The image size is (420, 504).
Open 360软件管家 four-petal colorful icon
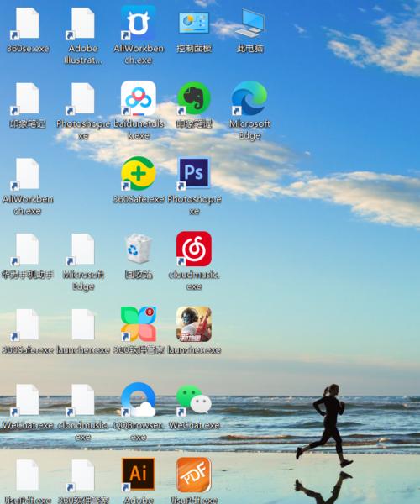(139, 324)
